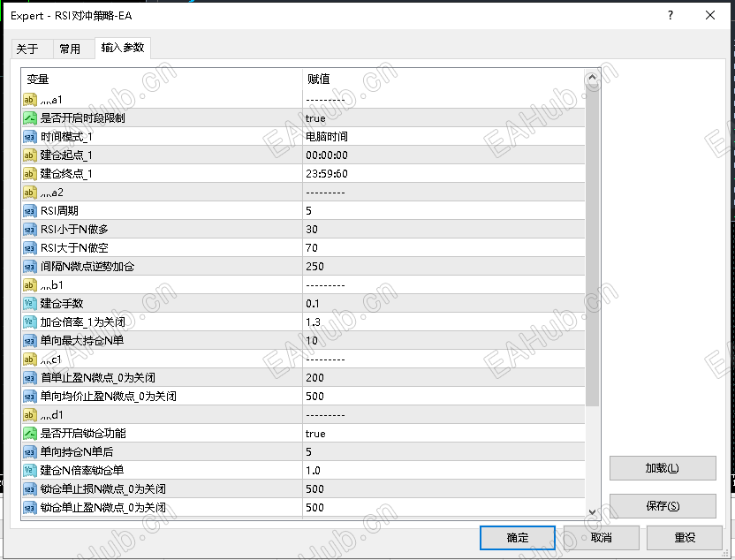Click the 加载(L) button
The height and width of the screenshot is (560, 735).
(x=663, y=468)
